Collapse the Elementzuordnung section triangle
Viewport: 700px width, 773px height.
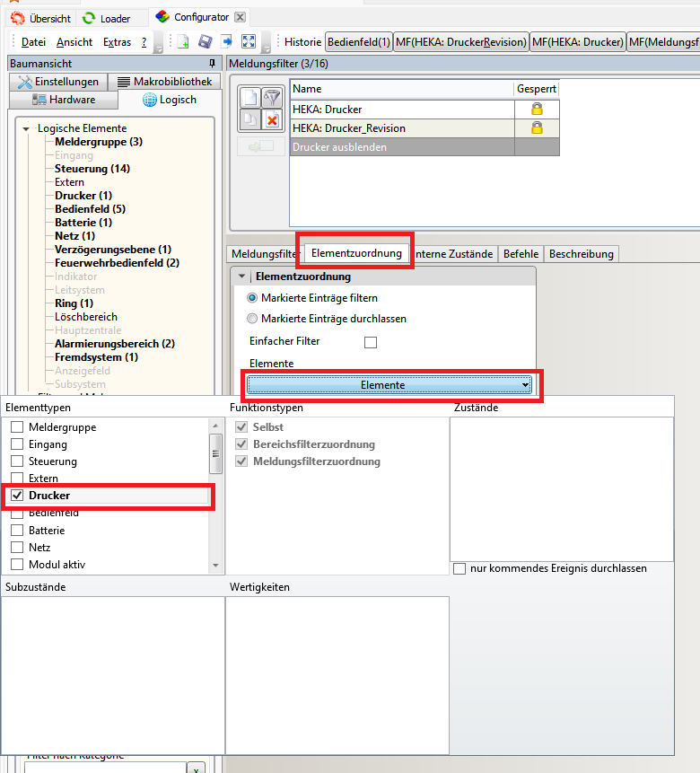[241, 277]
